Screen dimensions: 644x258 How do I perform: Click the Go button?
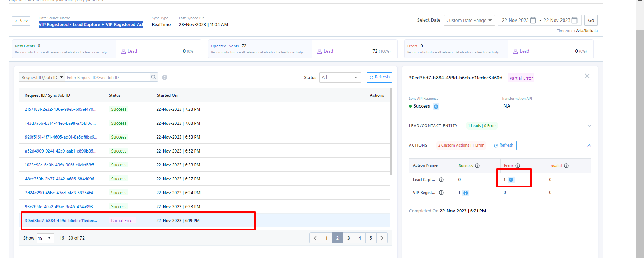(x=591, y=21)
